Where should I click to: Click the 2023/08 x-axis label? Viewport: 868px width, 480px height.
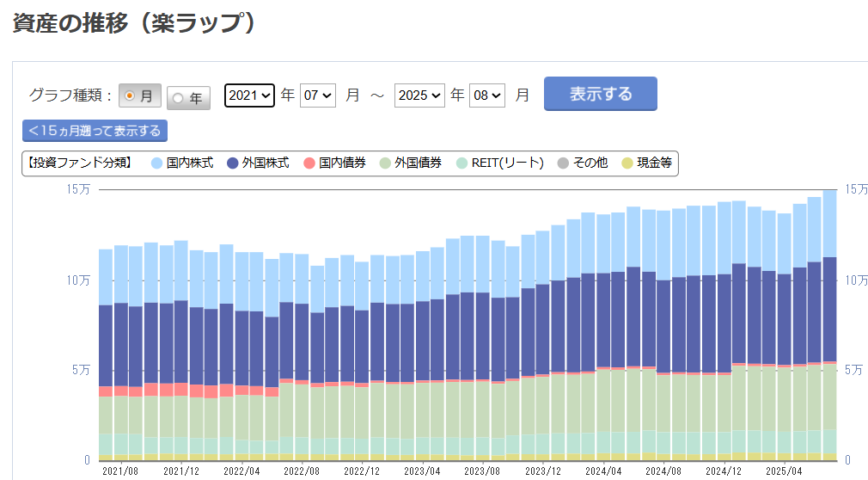click(x=482, y=471)
